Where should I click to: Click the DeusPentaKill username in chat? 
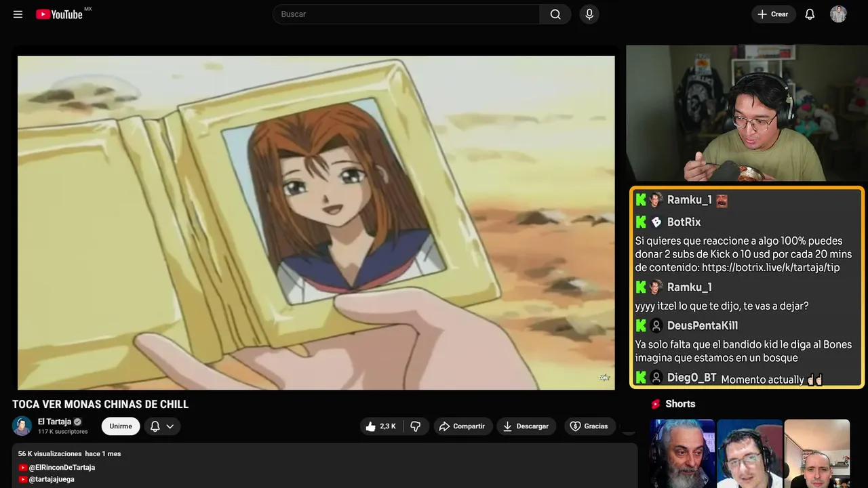coord(703,325)
